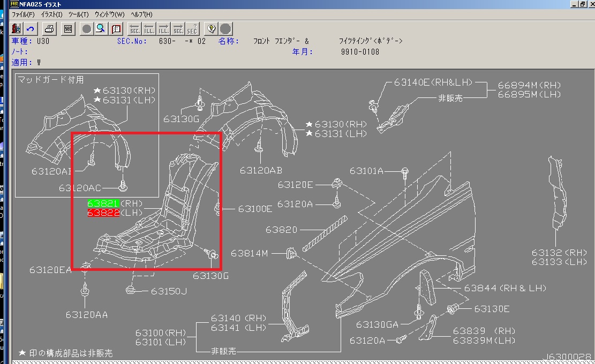Open the ツール(T) menu
Viewport: 595px width, 364px height.
[x=79, y=14]
